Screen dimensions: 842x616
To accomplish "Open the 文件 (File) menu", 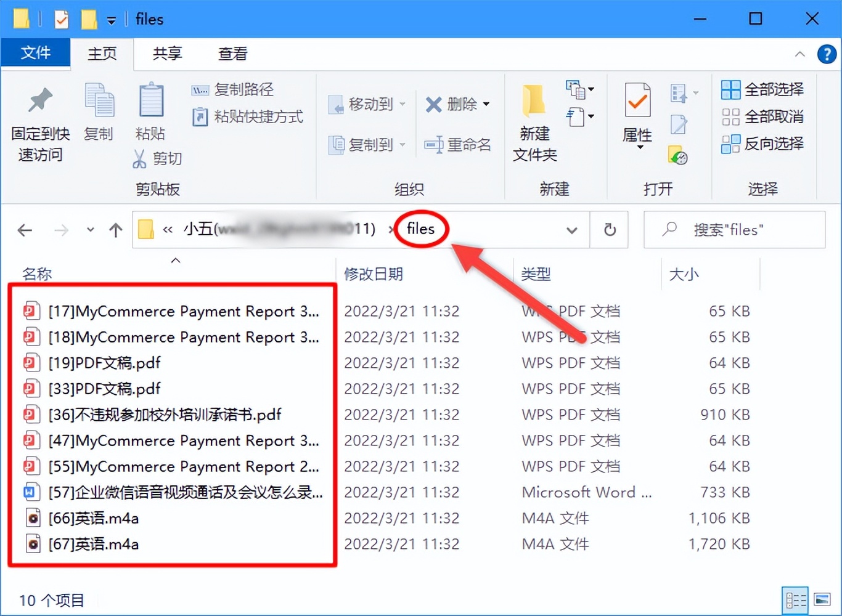I will coord(36,54).
